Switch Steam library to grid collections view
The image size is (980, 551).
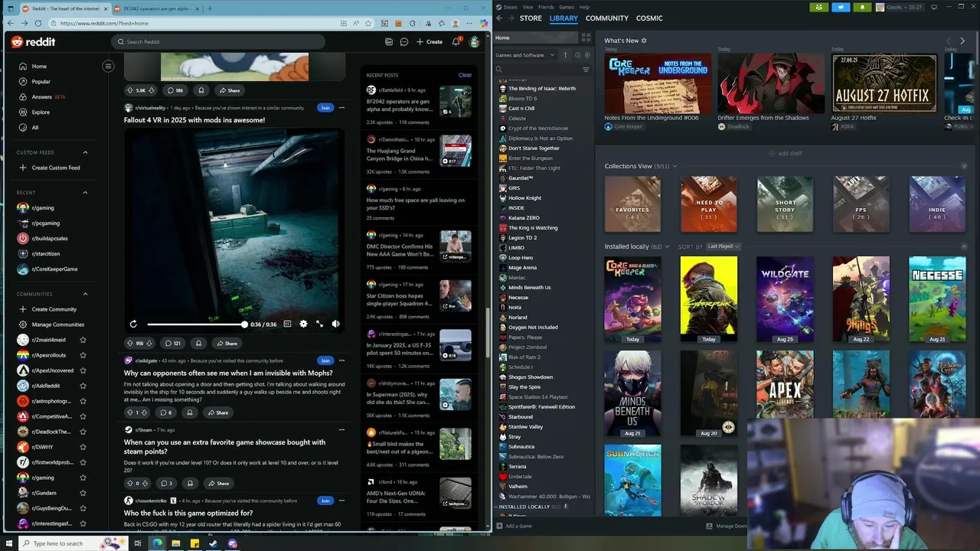[586, 37]
